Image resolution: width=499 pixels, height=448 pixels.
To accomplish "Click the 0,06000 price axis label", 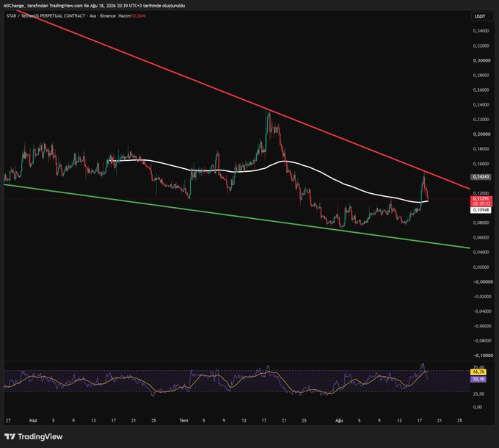I will [481, 237].
